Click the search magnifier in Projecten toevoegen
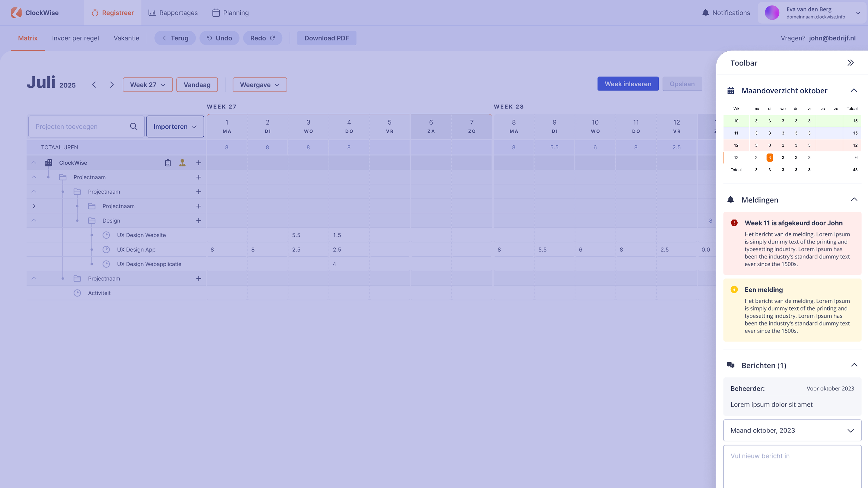 click(133, 126)
